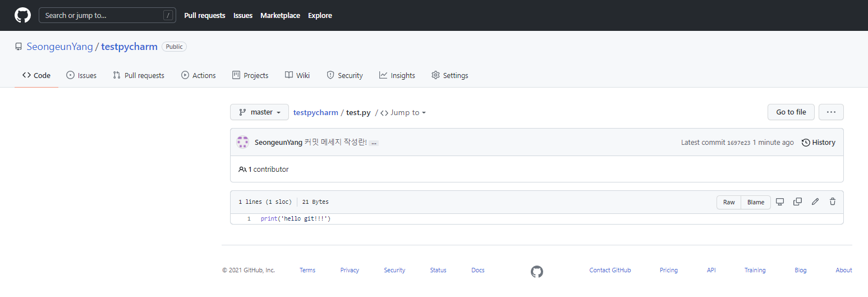
Task: Click Issues in top navigation bar
Action: coord(243,16)
